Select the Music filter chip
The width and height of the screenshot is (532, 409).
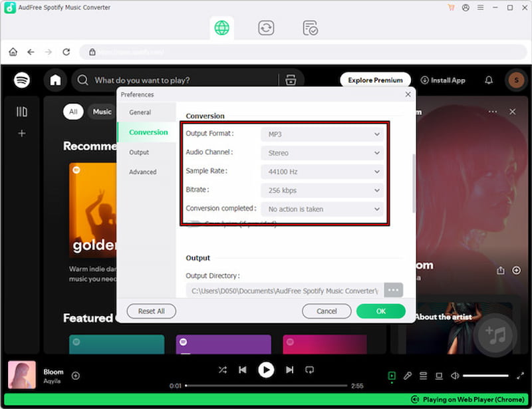[102, 112]
